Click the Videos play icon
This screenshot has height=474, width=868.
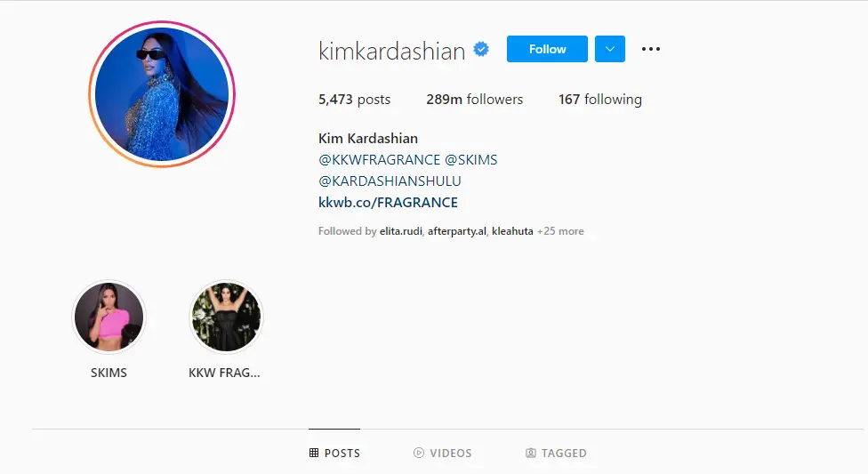click(419, 453)
